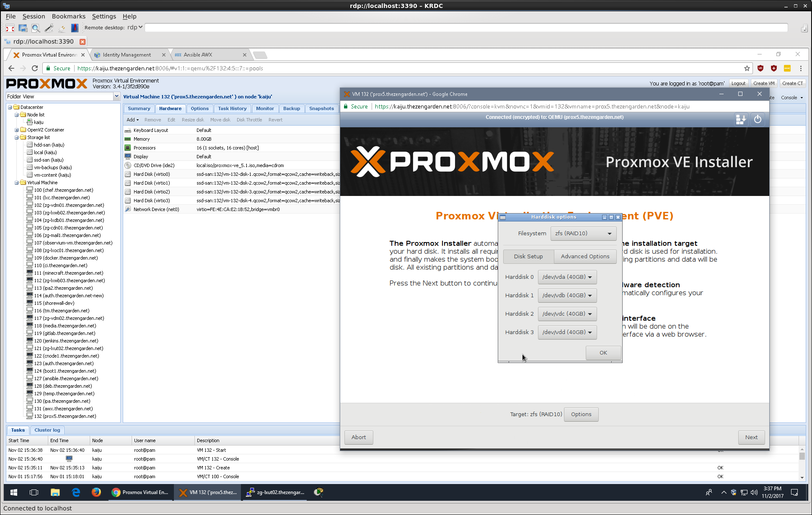Open taskbar volume speaker icon

[754, 492]
